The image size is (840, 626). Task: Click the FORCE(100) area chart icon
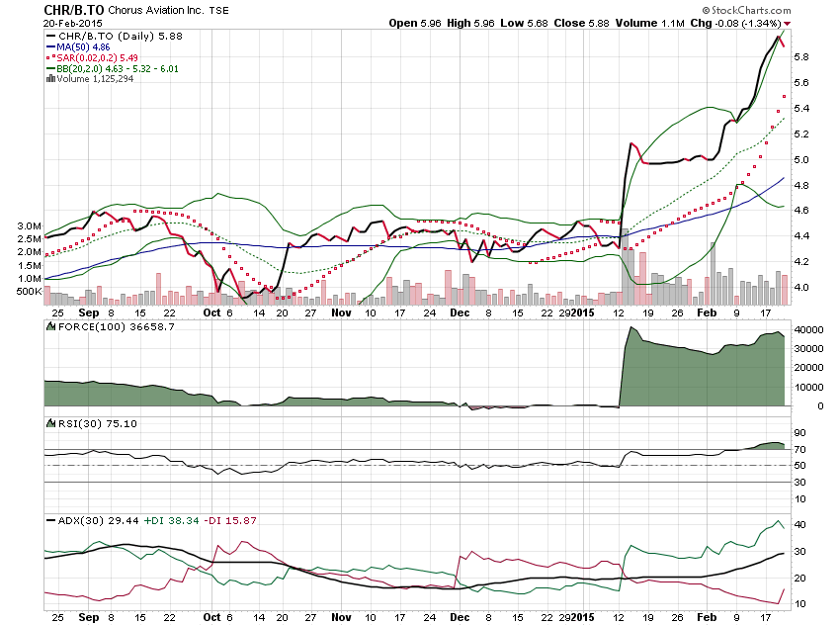pyautogui.click(x=50, y=326)
